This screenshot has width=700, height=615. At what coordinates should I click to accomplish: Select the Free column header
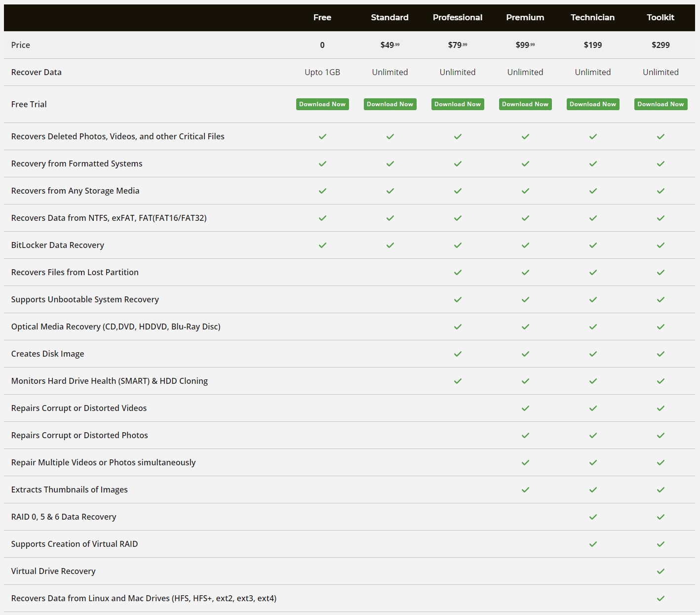(x=322, y=17)
